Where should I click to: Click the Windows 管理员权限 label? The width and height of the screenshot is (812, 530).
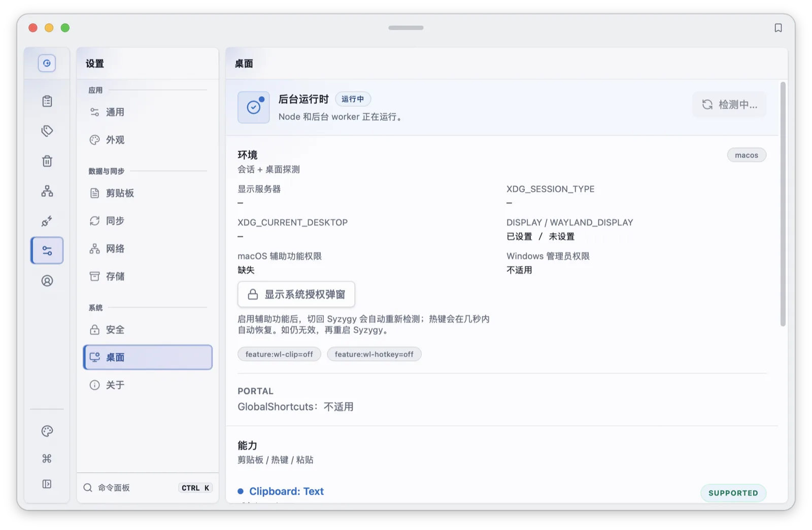(548, 256)
